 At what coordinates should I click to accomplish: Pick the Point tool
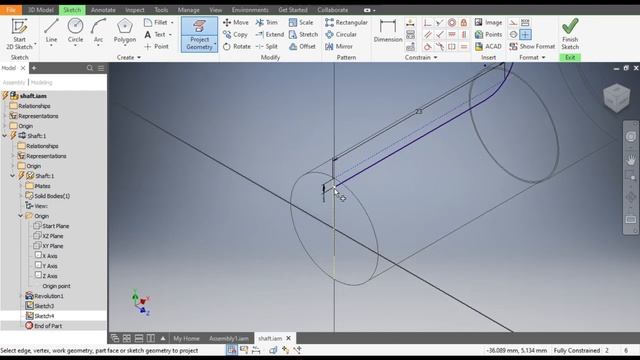tap(156, 47)
